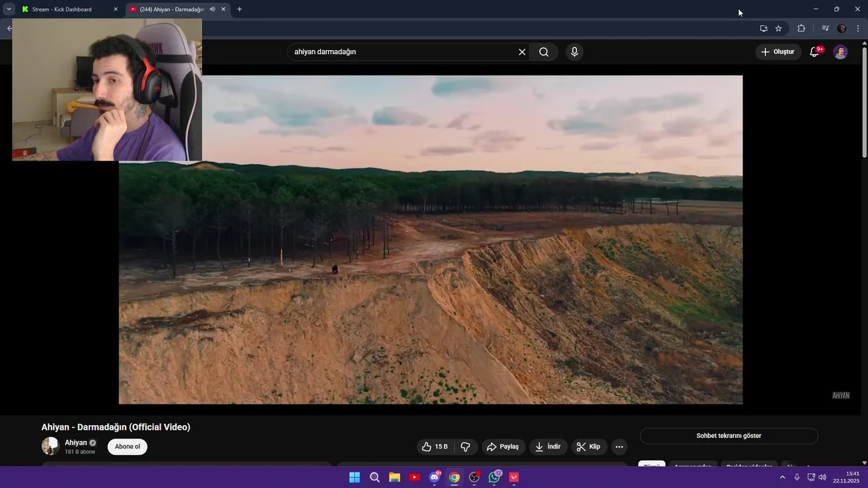868x488 pixels.
Task: Open a new tab with the plus button
Action: point(239,9)
